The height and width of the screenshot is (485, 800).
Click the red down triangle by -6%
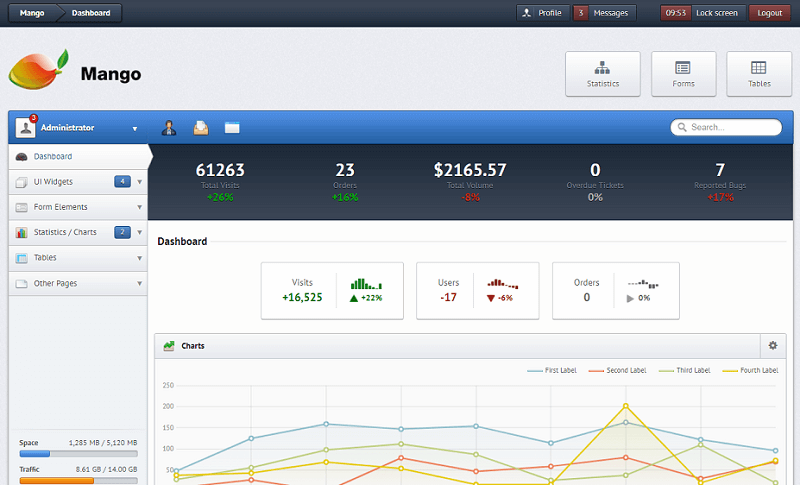click(x=491, y=298)
